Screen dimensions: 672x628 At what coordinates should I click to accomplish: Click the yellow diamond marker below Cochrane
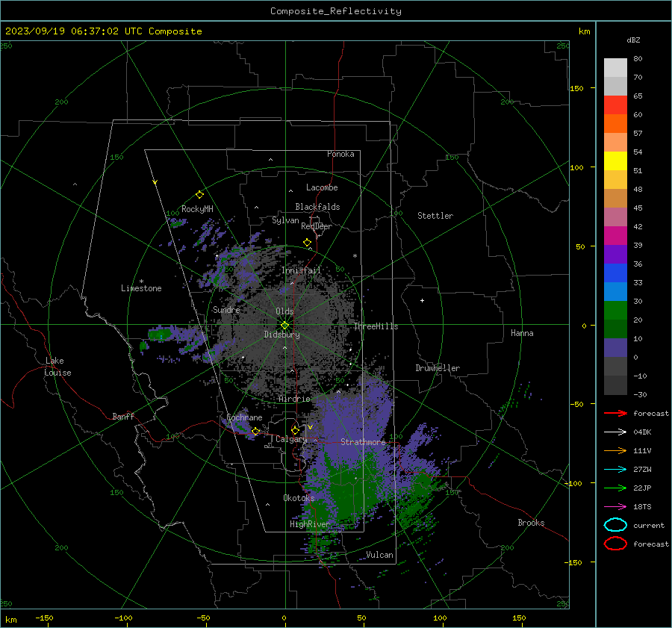click(256, 432)
